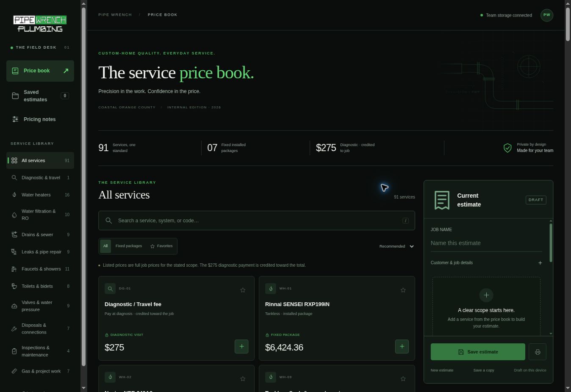Open Saved estimates in the sidebar
Viewport: 571px width, 392px height.
click(x=40, y=96)
